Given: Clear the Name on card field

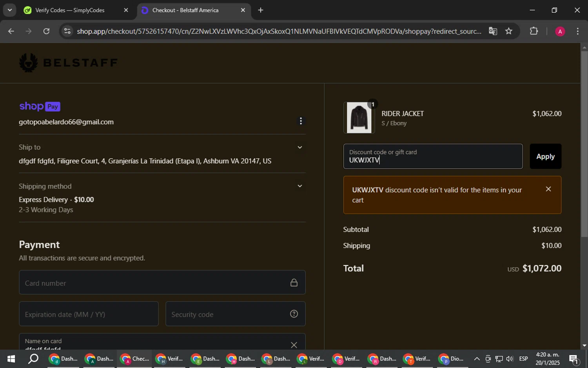Looking at the screenshot, I should coord(294,345).
